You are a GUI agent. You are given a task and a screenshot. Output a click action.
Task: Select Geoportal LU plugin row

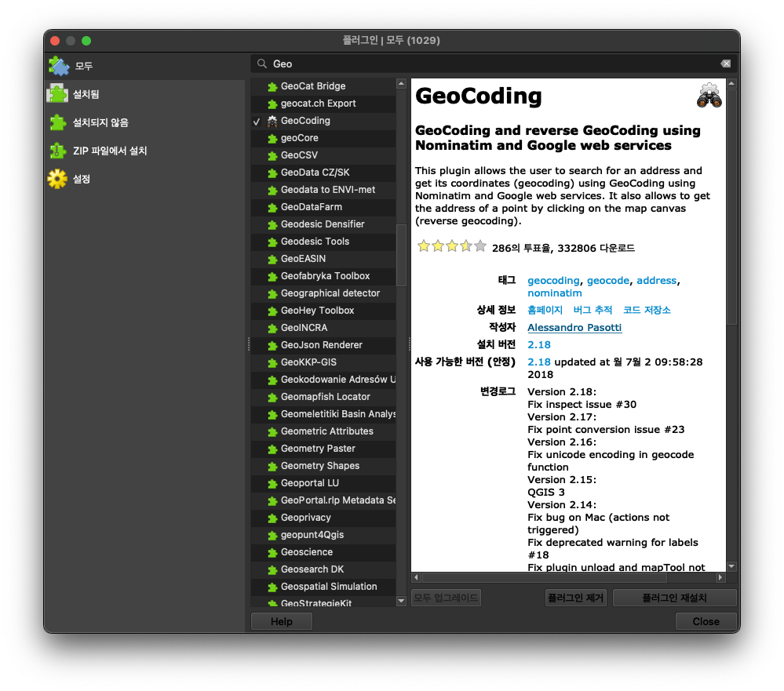click(323, 483)
